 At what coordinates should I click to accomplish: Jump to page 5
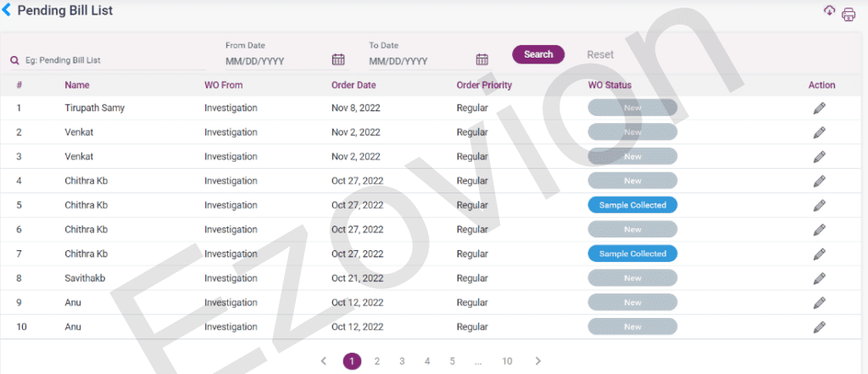coord(453,361)
